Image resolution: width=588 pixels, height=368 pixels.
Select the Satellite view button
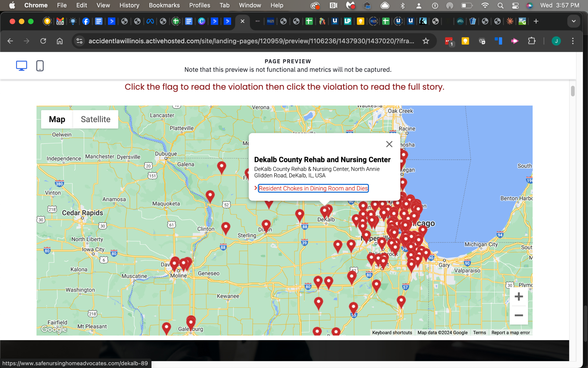tap(96, 119)
